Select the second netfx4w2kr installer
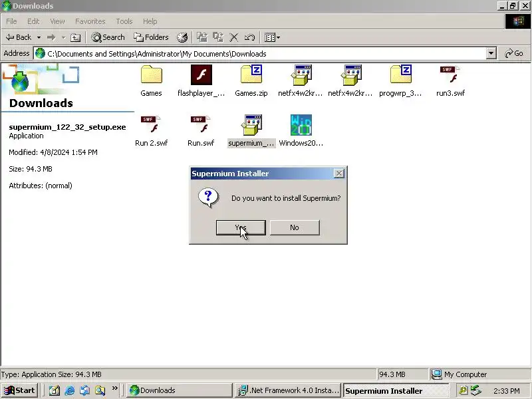Screen dimensions: 532x399 click(x=350, y=80)
